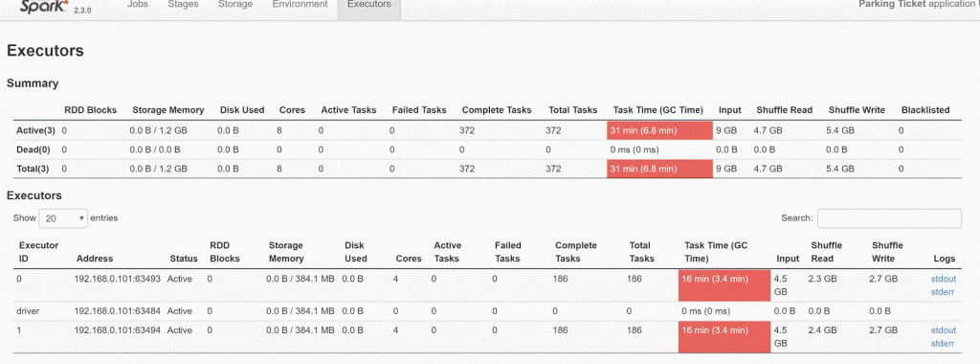Click the Executors page title heading

45,51
